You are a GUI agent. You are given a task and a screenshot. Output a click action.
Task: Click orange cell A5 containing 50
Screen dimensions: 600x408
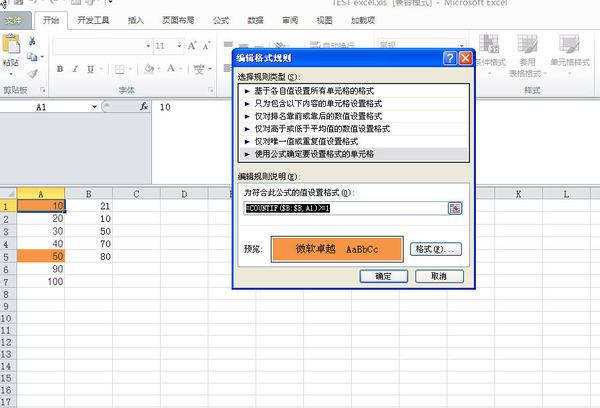pos(41,256)
